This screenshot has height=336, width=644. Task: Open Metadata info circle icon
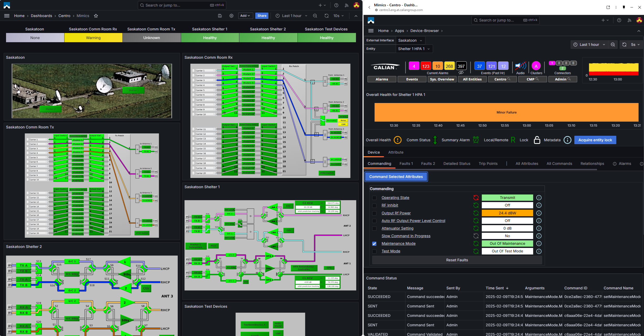(x=567, y=140)
